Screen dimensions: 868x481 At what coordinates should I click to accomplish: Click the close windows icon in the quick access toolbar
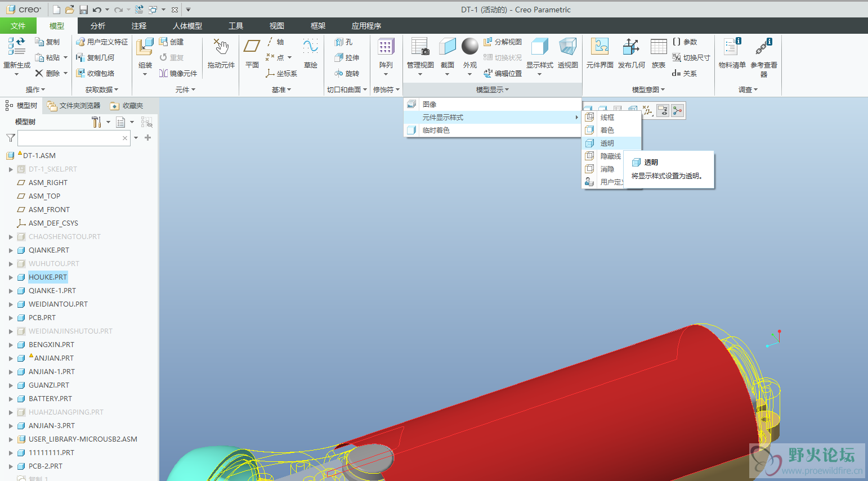point(175,10)
